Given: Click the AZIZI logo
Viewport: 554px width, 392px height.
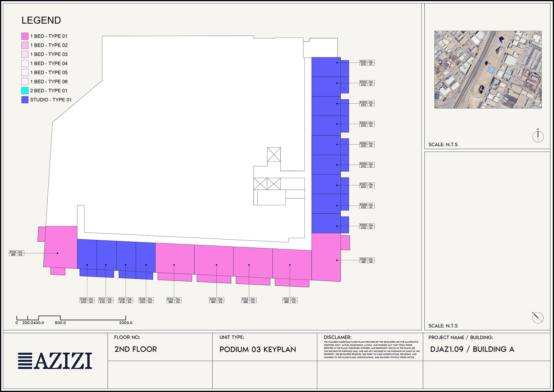Looking at the screenshot, I should (55, 361).
